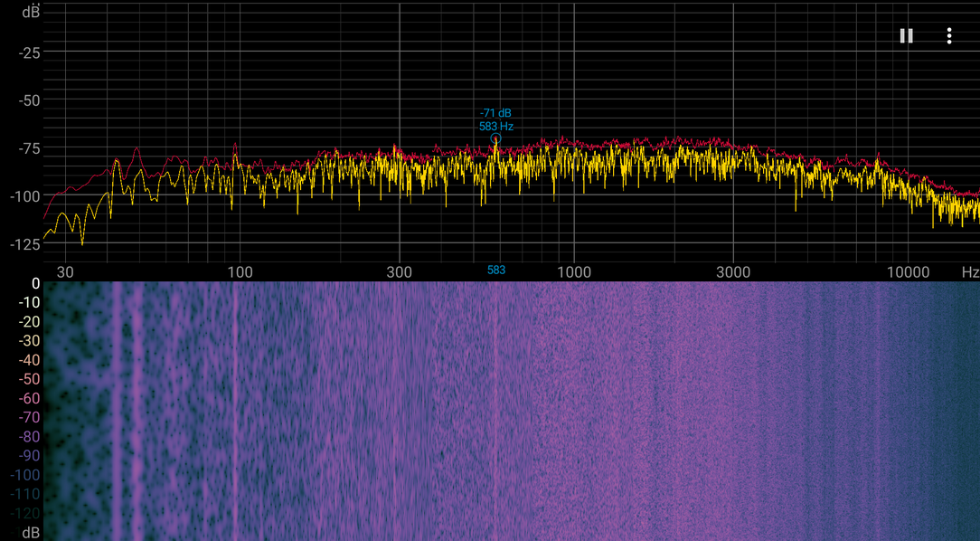Image resolution: width=980 pixels, height=541 pixels.
Task: Click the spectrogram -40 scale label
Action: [29, 360]
